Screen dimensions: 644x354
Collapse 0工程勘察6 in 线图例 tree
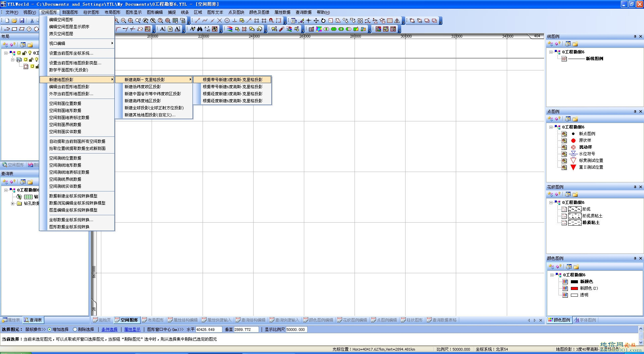[551, 52]
